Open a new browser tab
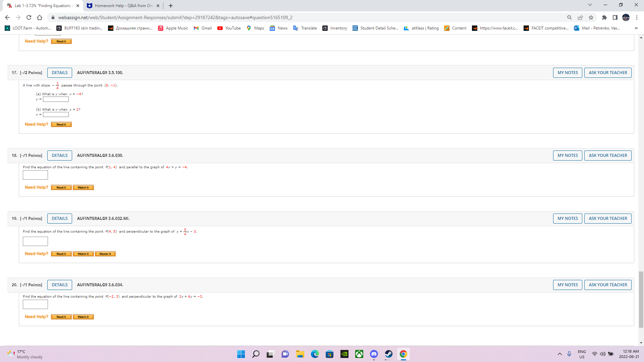Image resolution: width=644 pixels, height=362 pixels. tap(171, 6)
